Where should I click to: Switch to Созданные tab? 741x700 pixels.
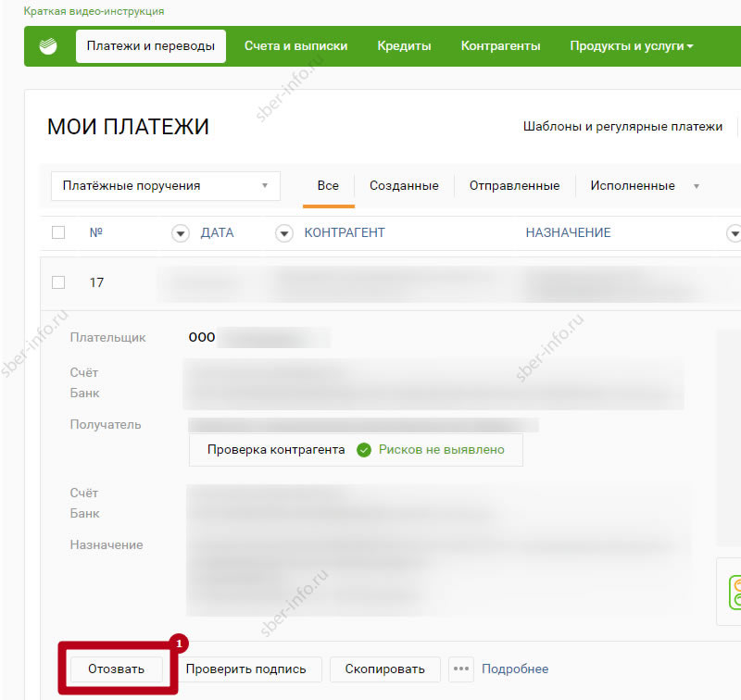pyautogui.click(x=404, y=186)
